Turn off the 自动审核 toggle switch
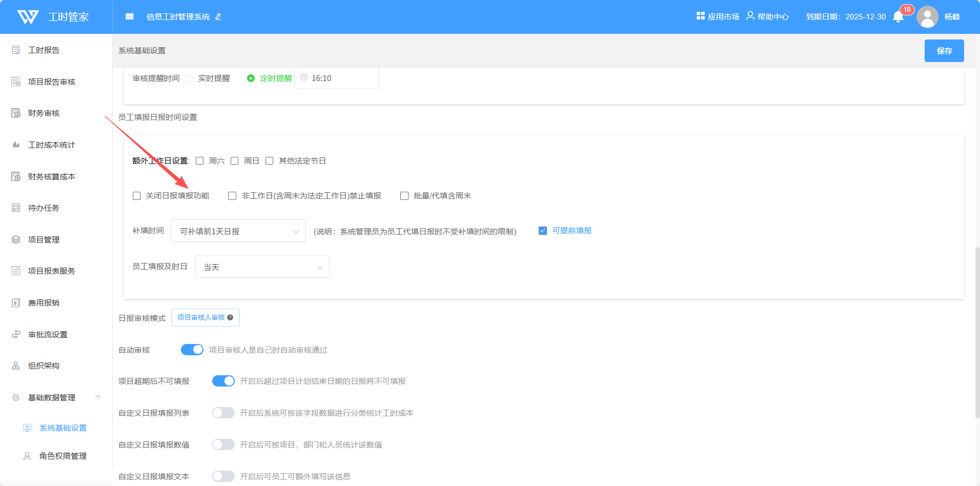 (192, 350)
